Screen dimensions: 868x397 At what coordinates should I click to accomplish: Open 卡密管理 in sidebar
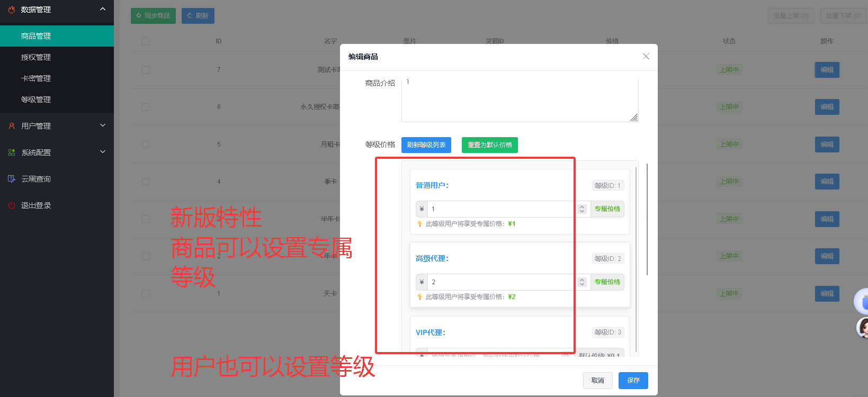(57, 78)
